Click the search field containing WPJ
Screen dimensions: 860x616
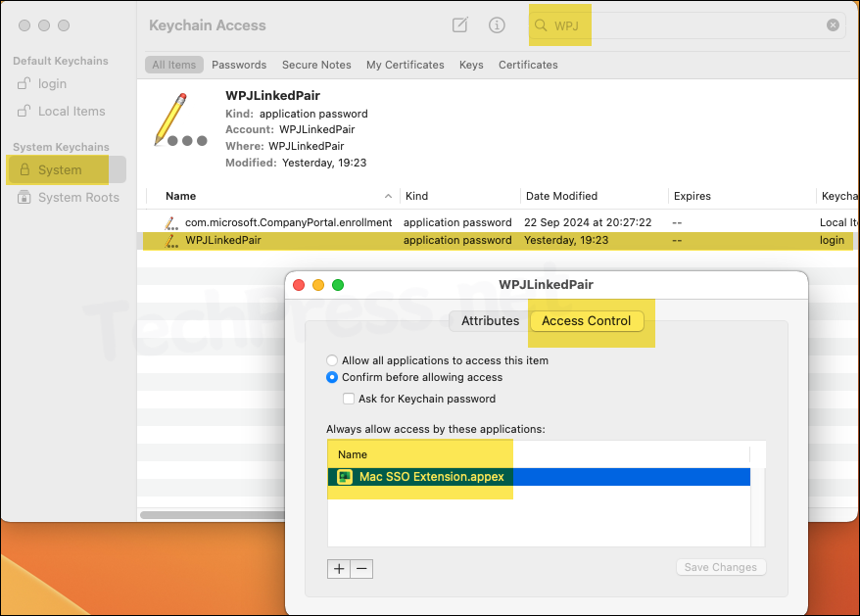(x=686, y=25)
